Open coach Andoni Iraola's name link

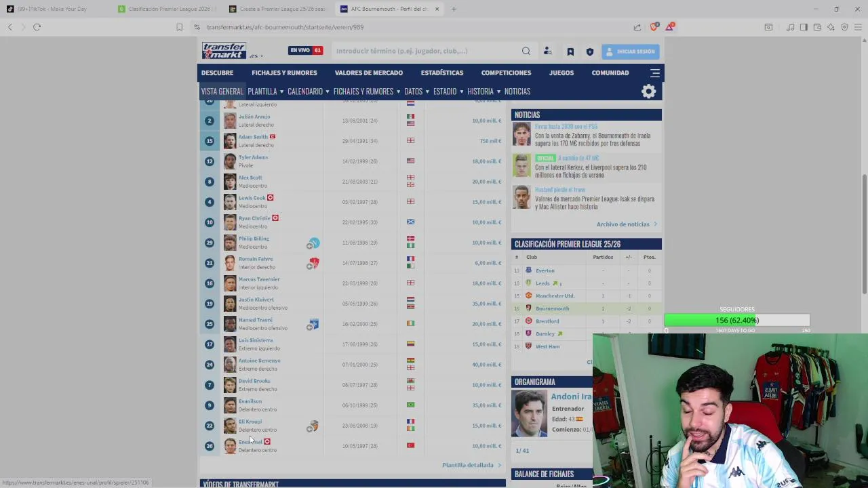[x=572, y=396]
